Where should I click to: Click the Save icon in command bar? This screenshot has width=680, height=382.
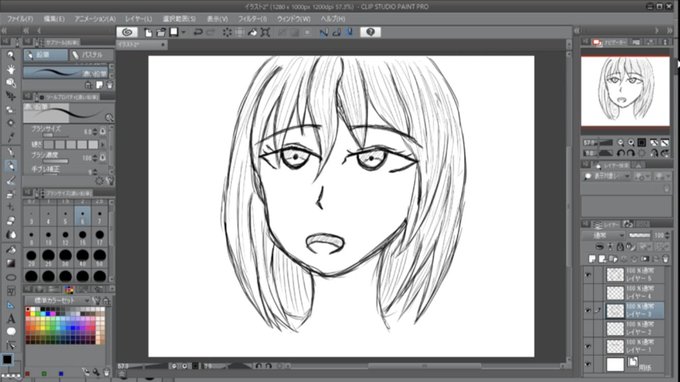(x=174, y=33)
